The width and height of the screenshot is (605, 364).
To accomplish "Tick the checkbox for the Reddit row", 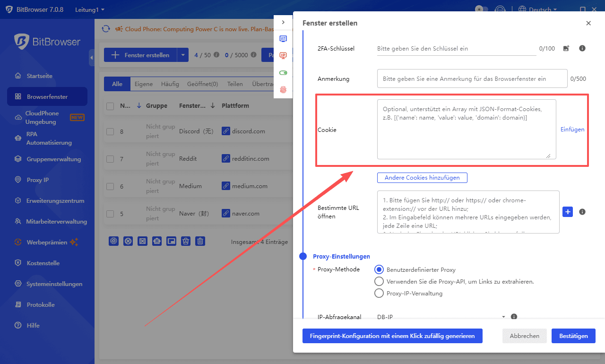I will click(x=110, y=159).
